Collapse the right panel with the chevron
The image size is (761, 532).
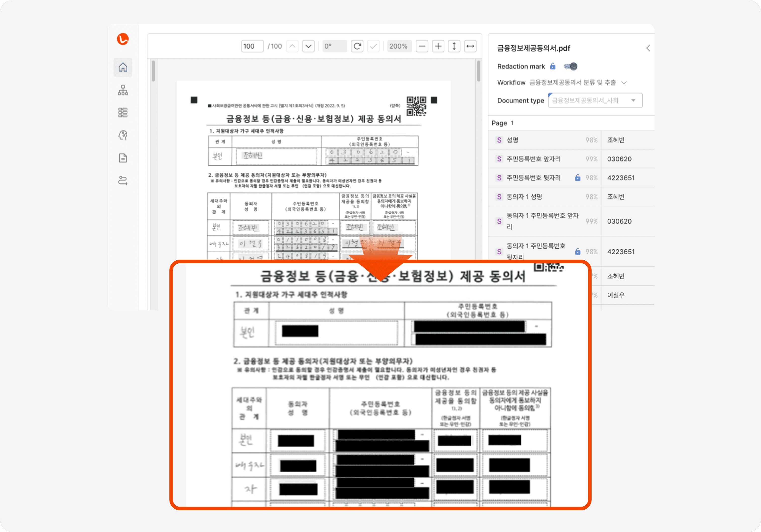click(x=648, y=48)
